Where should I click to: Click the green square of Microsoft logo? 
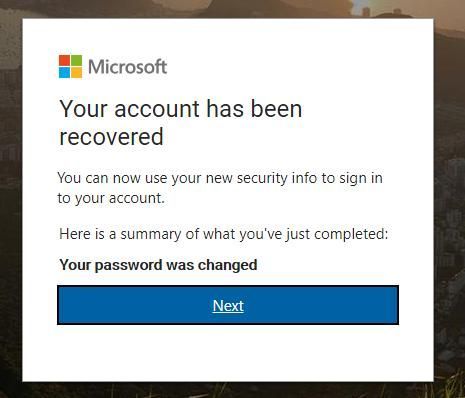point(76,61)
